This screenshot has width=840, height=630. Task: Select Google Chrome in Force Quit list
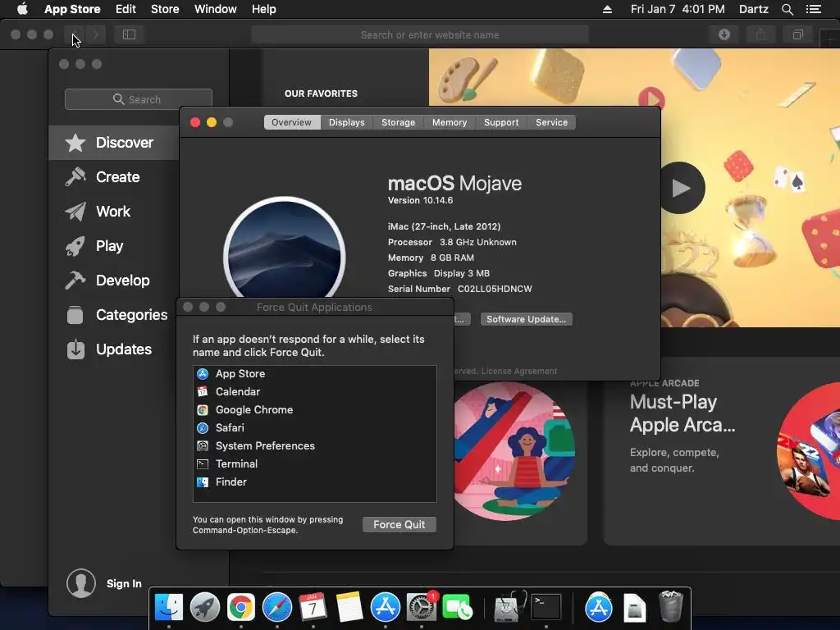(314, 410)
